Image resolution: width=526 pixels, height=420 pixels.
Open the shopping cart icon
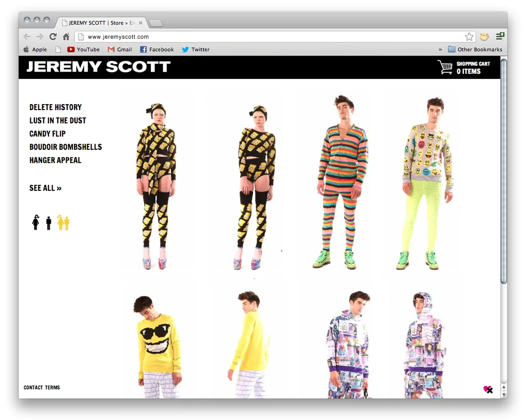tap(445, 67)
